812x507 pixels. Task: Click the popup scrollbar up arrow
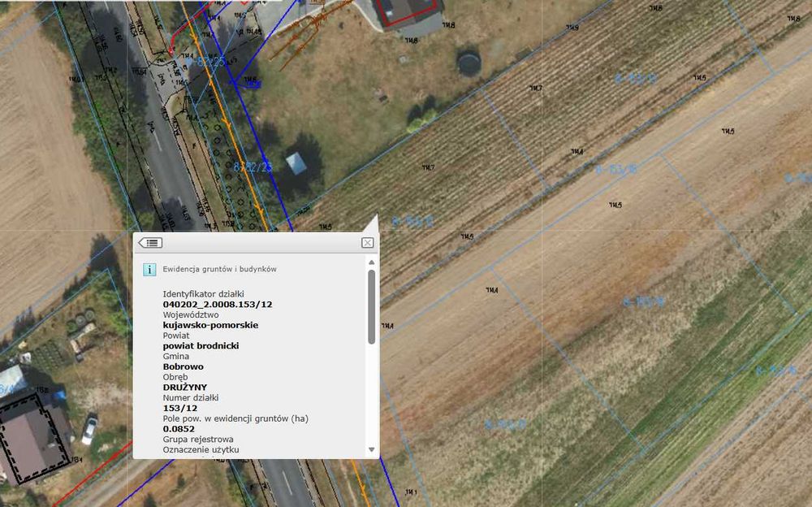(371, 262)
